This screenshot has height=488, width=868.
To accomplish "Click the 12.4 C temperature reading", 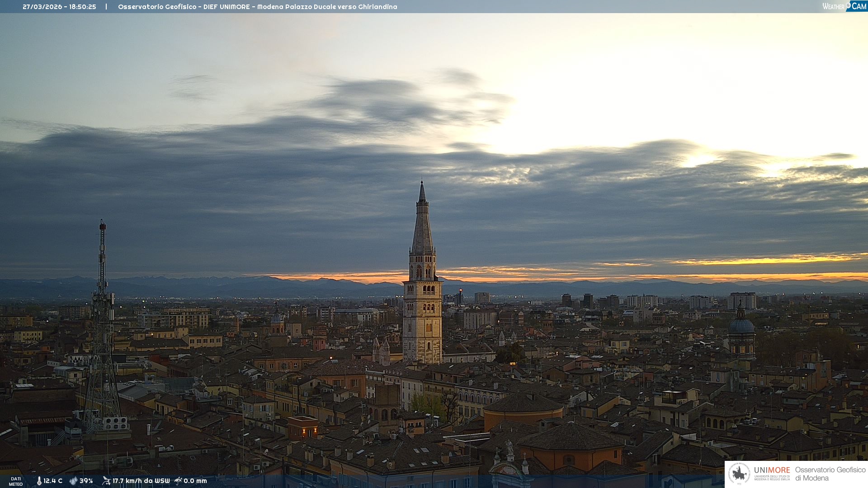I will tap(53, 481).
